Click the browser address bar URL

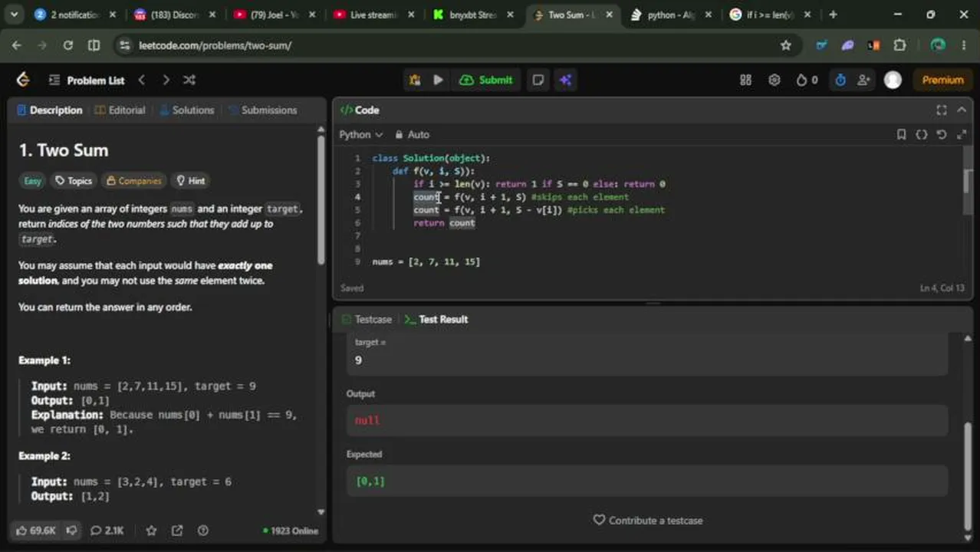pos(215,45)
